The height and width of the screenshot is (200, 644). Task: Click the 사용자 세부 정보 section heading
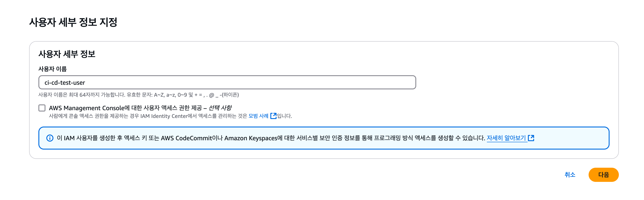(67, 54)
